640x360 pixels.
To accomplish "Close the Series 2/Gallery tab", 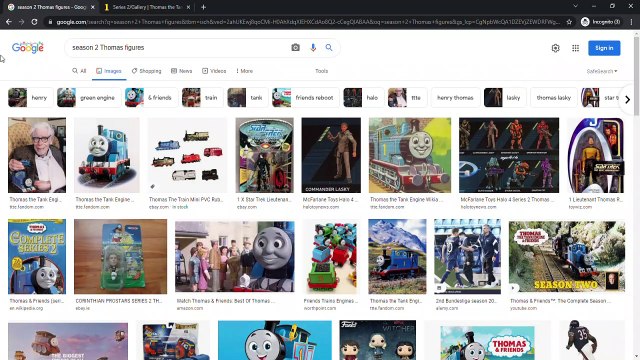I will (188, 7).
